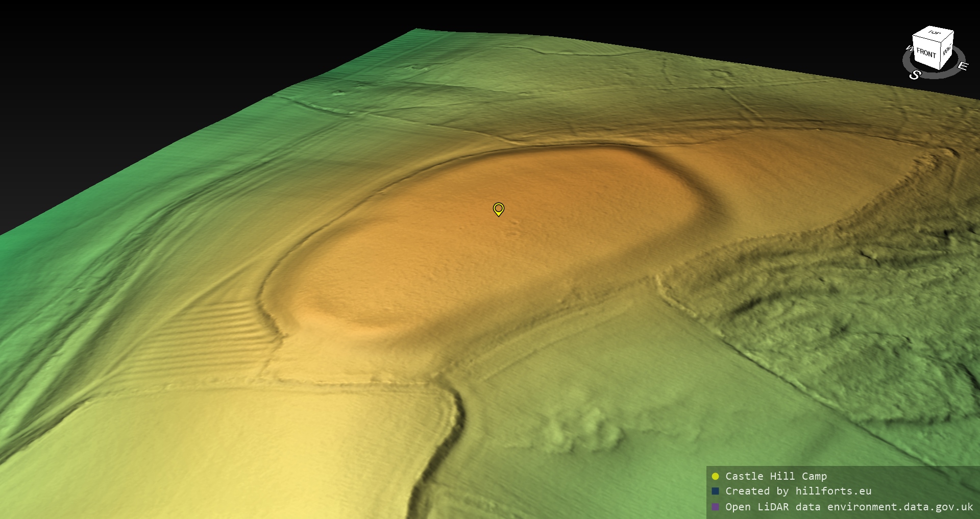Open the Created by hillforts.eu link
The image size is (980, 519).
pyautogui.click(x=798, y=491)
